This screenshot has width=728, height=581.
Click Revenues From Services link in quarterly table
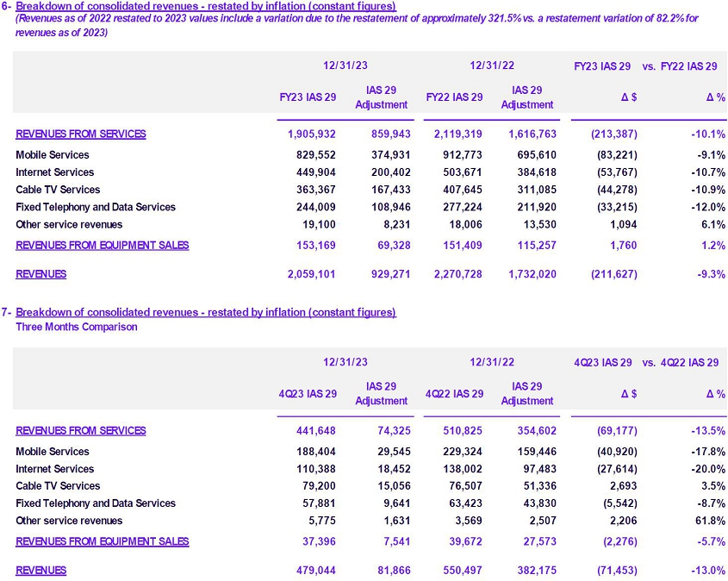(81, 430)
